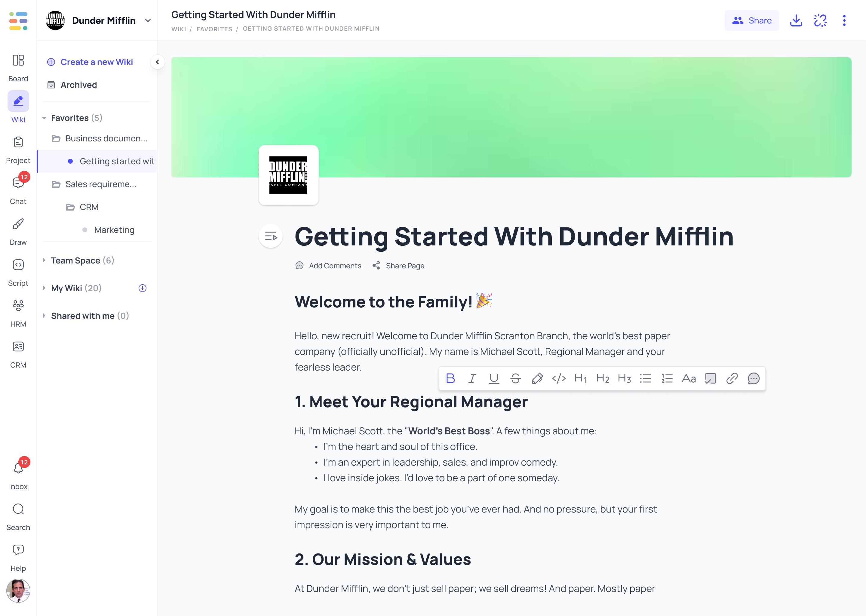This screenshot has height=616, width=866.
Task: Open the Project module
Action: 18,150
